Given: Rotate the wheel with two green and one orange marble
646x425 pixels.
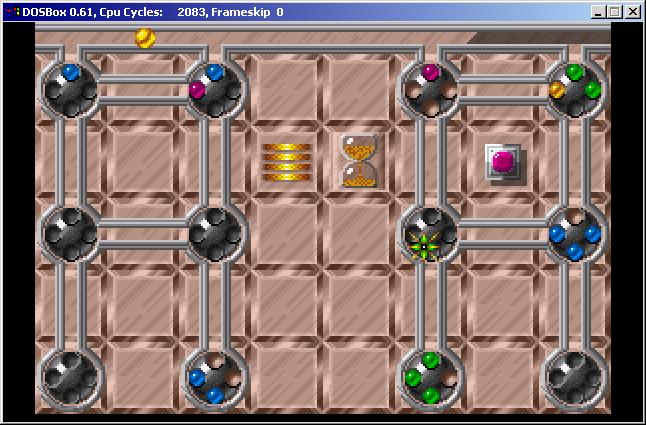Looking at the screenshot, I should coord(575,89).
